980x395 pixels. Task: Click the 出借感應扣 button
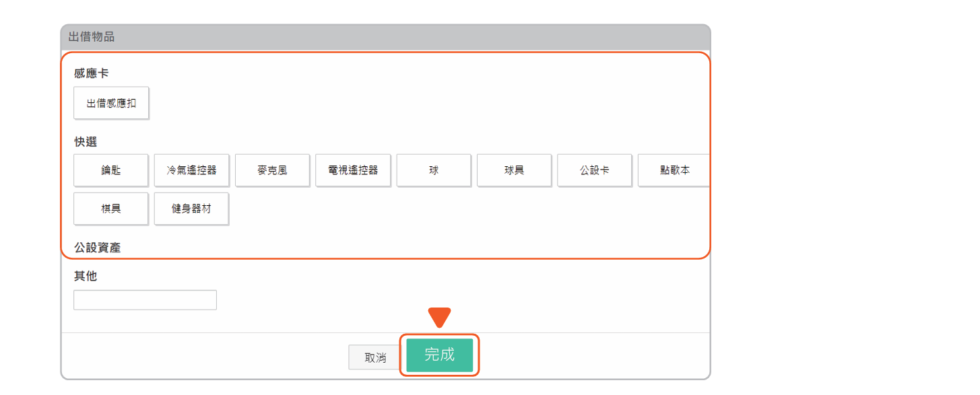pyautogui.click(x=111, y=103)
